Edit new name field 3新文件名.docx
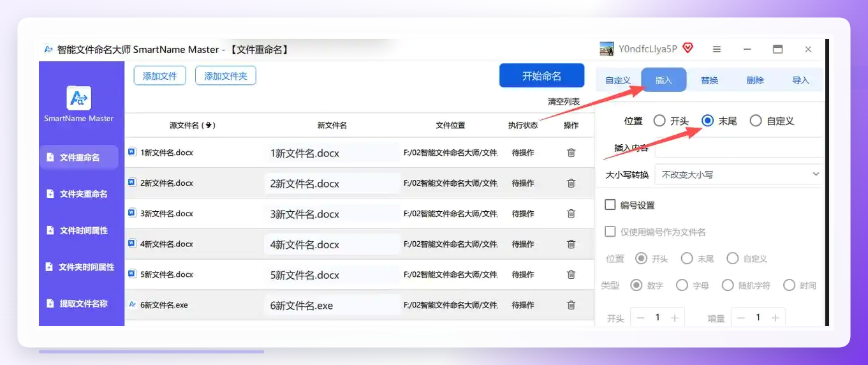The width and height of the screenshot is (868, 365). pyautogui.click(x=332, y=214)
